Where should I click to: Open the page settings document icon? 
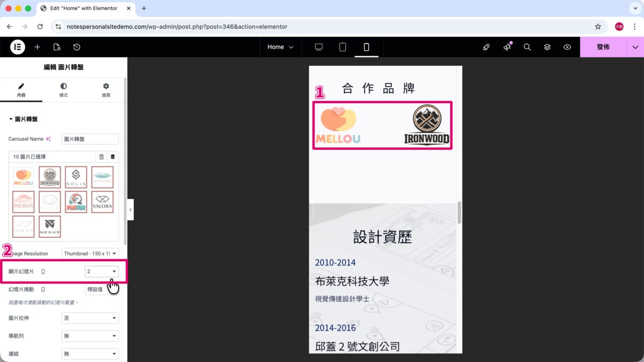(x=57, y=47)
